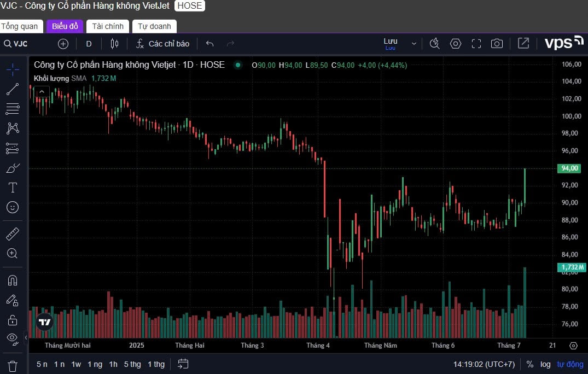Delete drawings with the trash icon
This screenshot has width=588, height=374.
(x=12, y=365)
